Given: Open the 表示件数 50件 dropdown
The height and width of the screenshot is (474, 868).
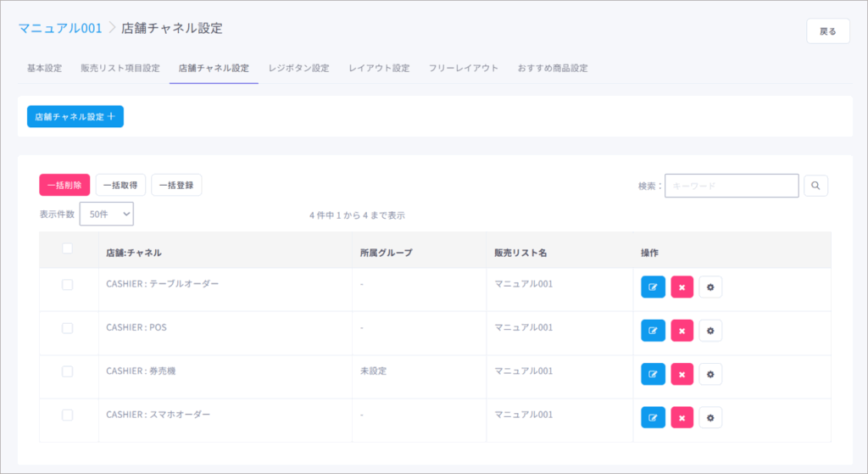Looking at the screenshot, I should click(106, 215).
